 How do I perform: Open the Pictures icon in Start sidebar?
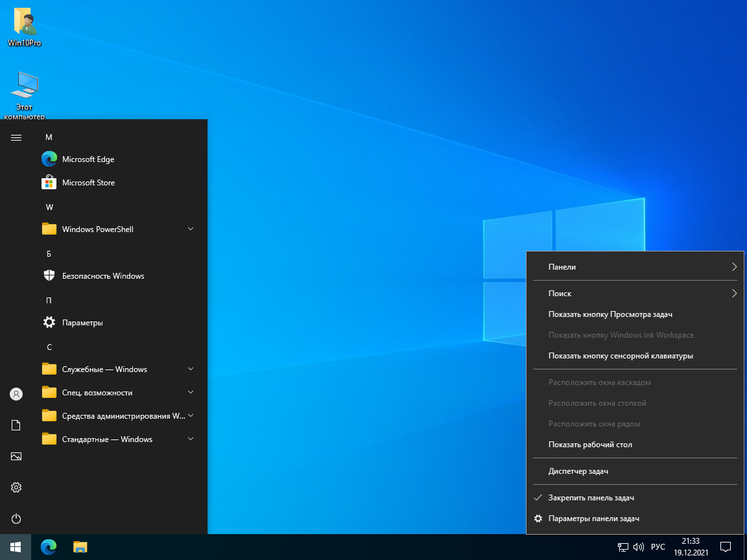[x=16, y=456]
